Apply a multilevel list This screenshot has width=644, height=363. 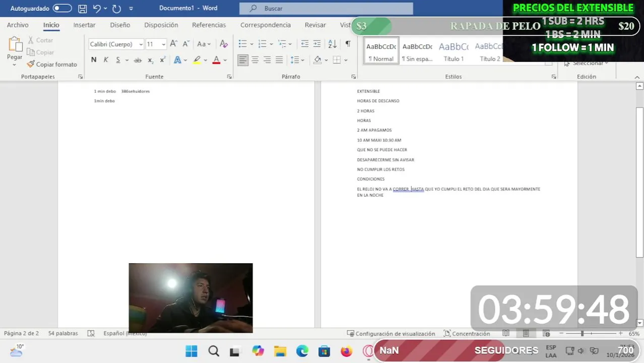coord(282,44)
